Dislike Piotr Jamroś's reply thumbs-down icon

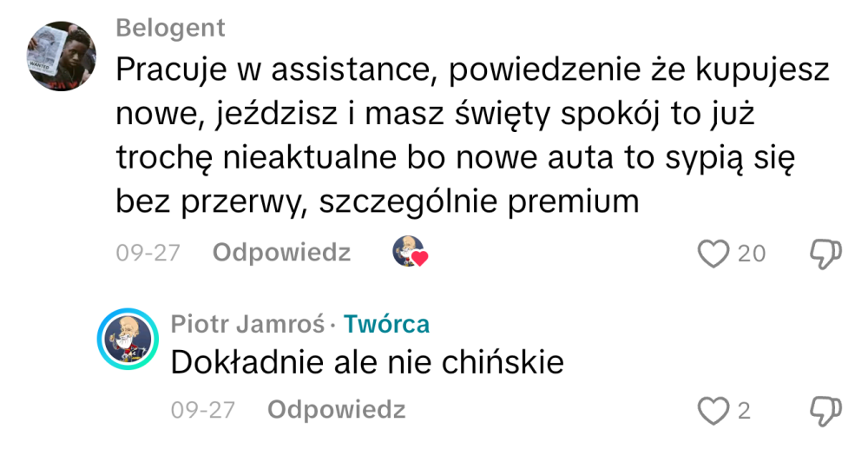825,410
